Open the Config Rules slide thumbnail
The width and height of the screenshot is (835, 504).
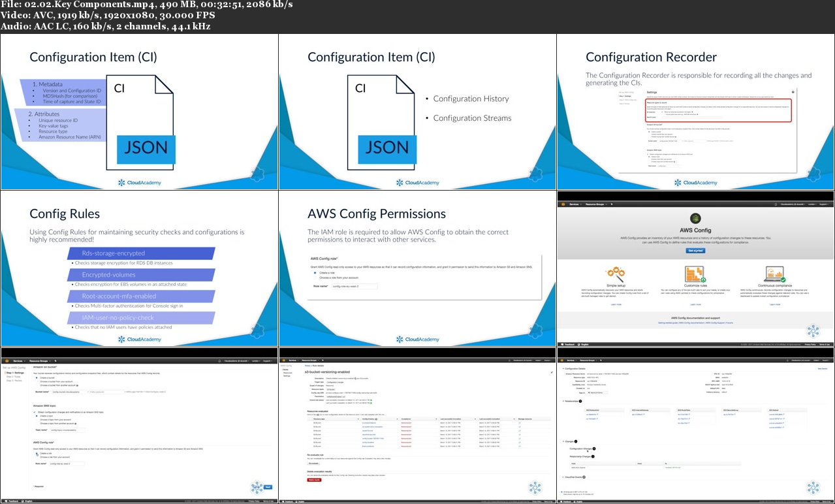(139, 268)
